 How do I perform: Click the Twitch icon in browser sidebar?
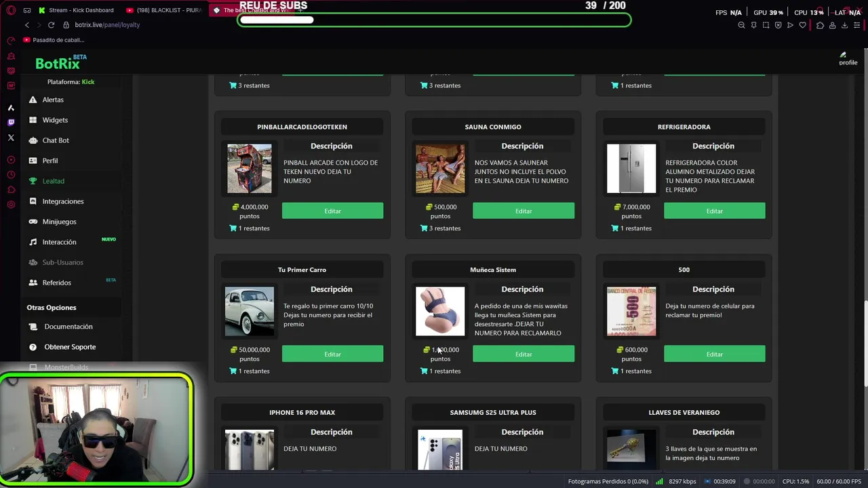(11, 123)
